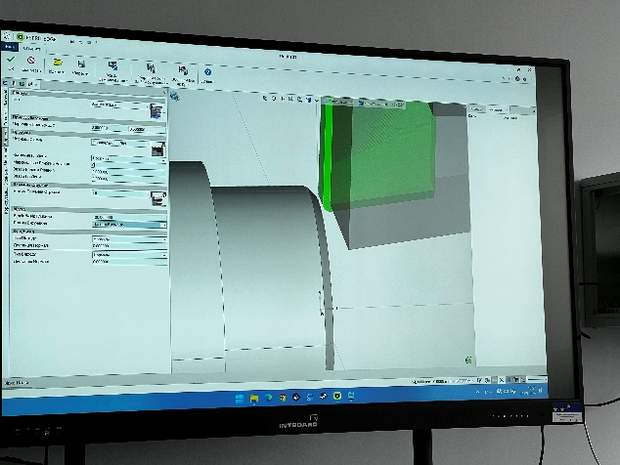Open Steam from the taskbar
620x465 pixels.
tap(323, 396)
